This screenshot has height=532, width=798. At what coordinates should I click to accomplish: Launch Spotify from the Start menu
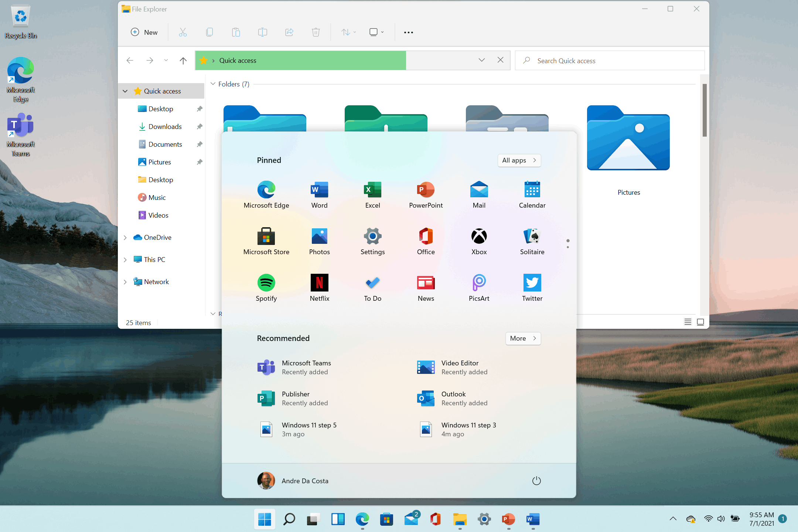pos(266,288)
